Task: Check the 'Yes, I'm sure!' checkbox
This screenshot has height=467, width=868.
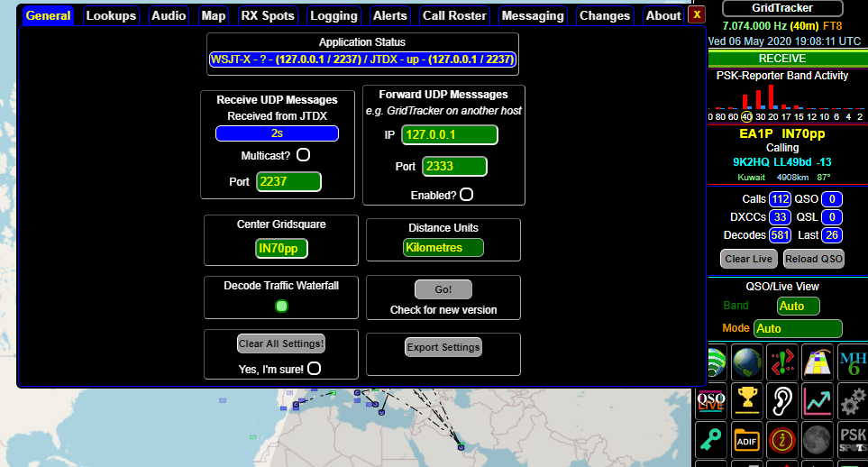Action: (x=314, y=368)
